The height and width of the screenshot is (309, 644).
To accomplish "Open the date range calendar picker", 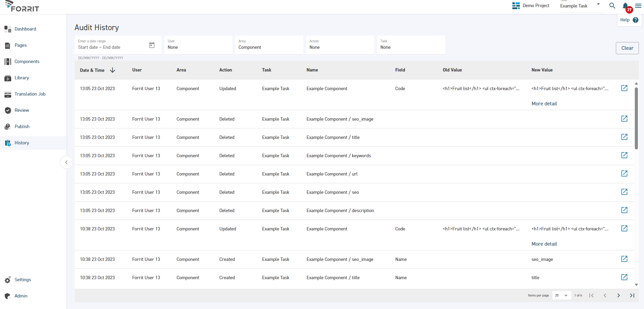I will [152, 44].
